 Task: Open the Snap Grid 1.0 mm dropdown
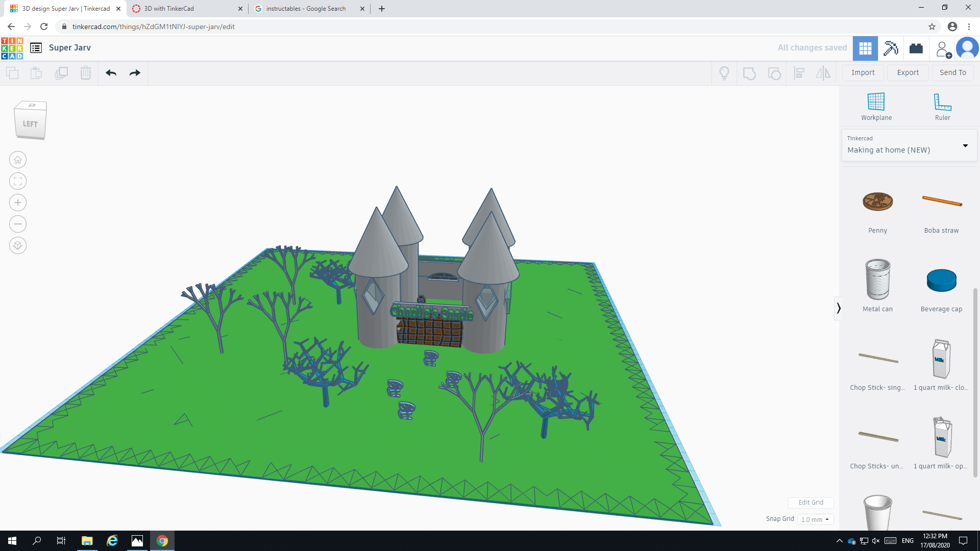(x=815, y=519)
